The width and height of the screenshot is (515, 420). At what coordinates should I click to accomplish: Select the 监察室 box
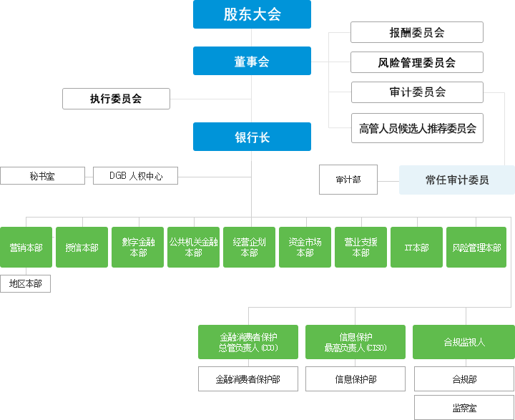coord(463,408)
